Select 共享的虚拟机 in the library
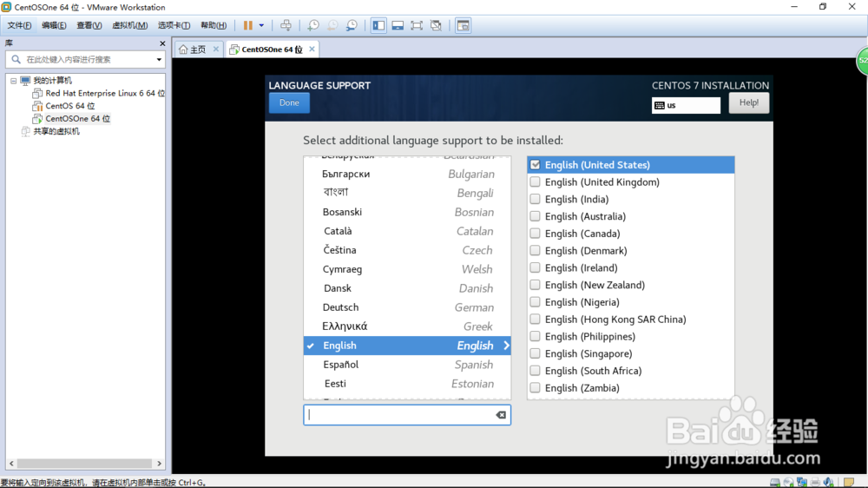The height and width of the screenshot is (488, 868). click(56, 131)
